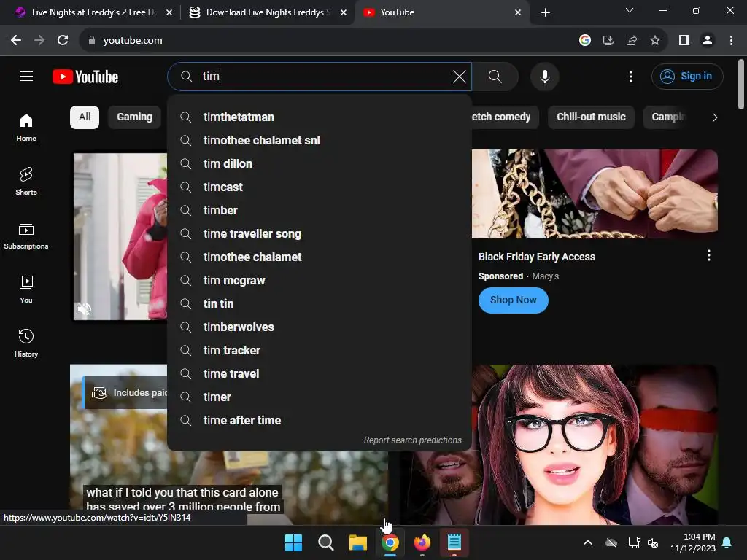747x560 pixels.
Task: Share this page via address bar icon
Action: click(x=632, y=41)
